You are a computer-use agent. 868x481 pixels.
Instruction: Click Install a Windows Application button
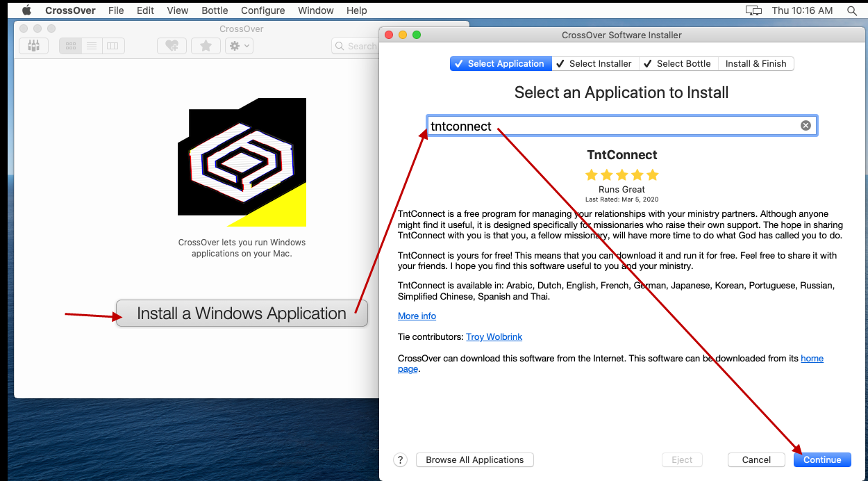click(242, 313)
